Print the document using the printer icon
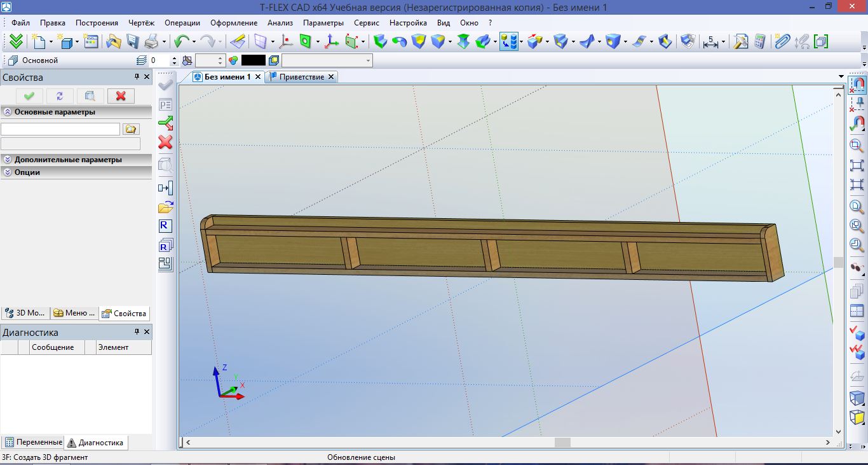868x465 pixels. pyautogui.click(x=151, y=42)
